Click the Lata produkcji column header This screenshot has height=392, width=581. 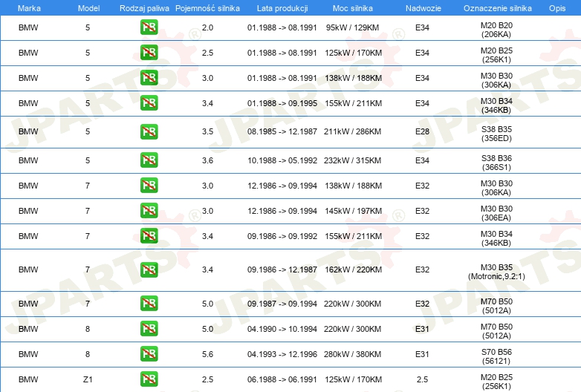(282, 8)
